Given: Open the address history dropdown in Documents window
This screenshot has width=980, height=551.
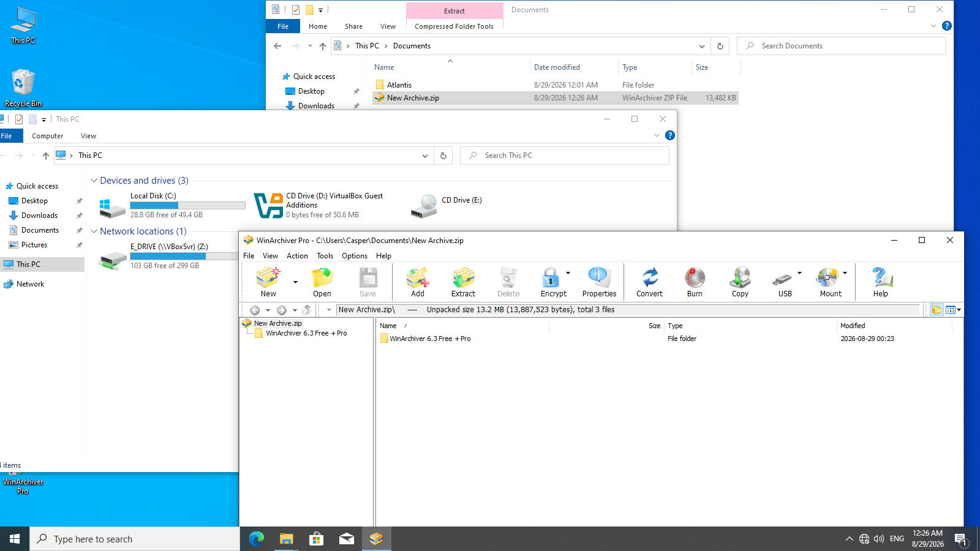Looking at the screenshot, I should pos(701,46).
